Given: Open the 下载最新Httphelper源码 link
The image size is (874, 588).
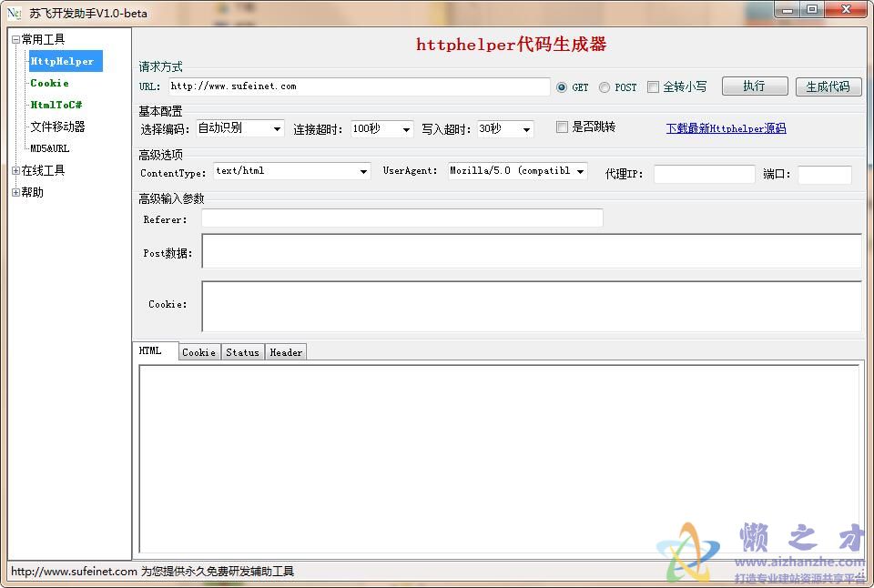Looking at the screenshot, I should point(726,128).
